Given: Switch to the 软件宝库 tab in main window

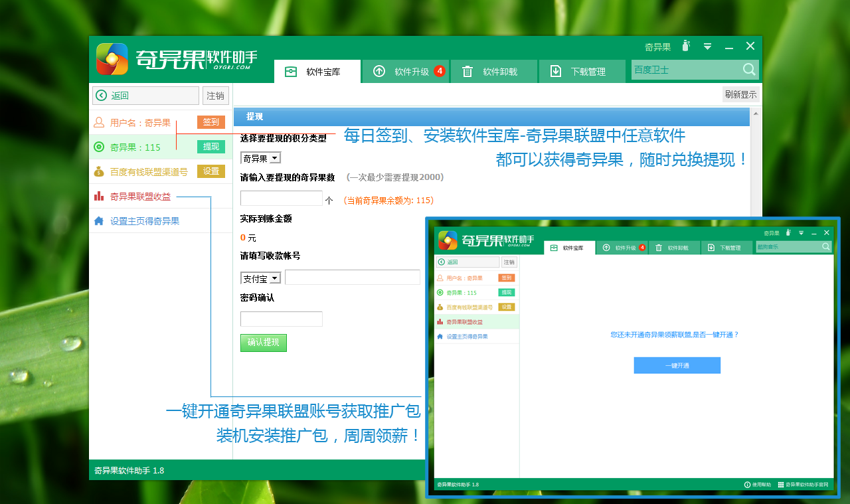Looking at the screenshot, I should point(317,72).
